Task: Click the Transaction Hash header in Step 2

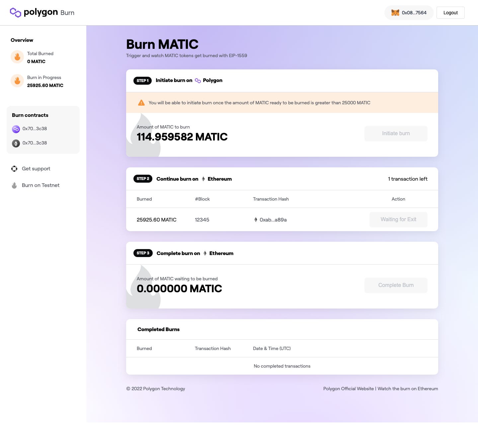Action: pyautogui.click(x=271, y=199)
